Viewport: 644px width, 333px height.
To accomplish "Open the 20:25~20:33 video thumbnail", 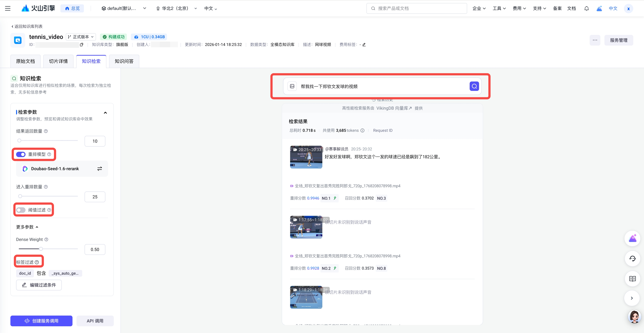I will pyautogui.click(x=306, y=157).
